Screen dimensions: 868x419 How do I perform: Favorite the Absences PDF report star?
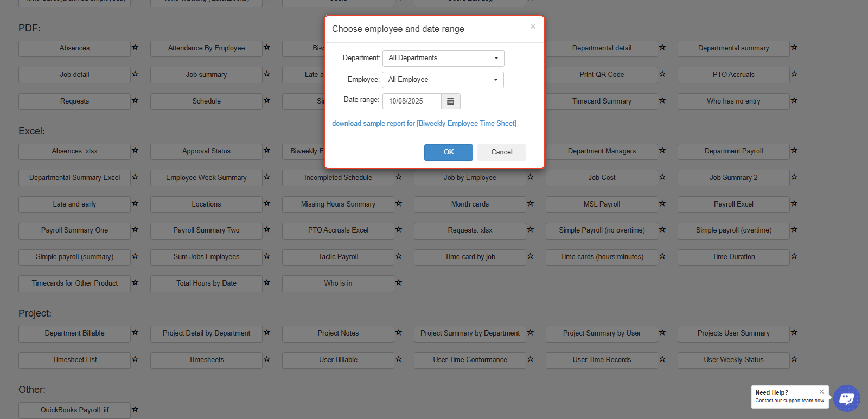coord(135,48)
